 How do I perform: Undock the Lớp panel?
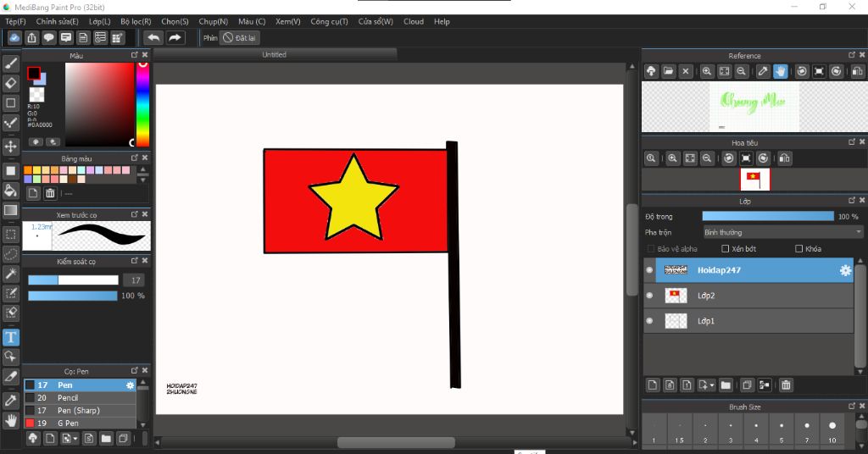click(x=852, y=200)
